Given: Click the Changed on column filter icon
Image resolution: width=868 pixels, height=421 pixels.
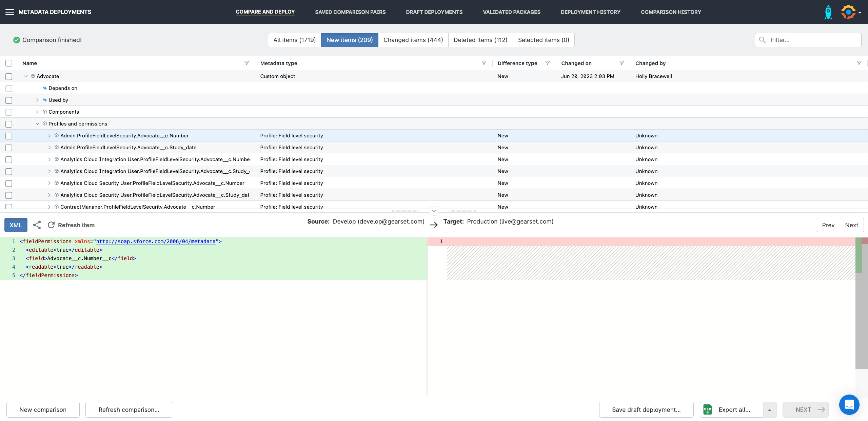Looking at the screenshot, I should point(622,63).
